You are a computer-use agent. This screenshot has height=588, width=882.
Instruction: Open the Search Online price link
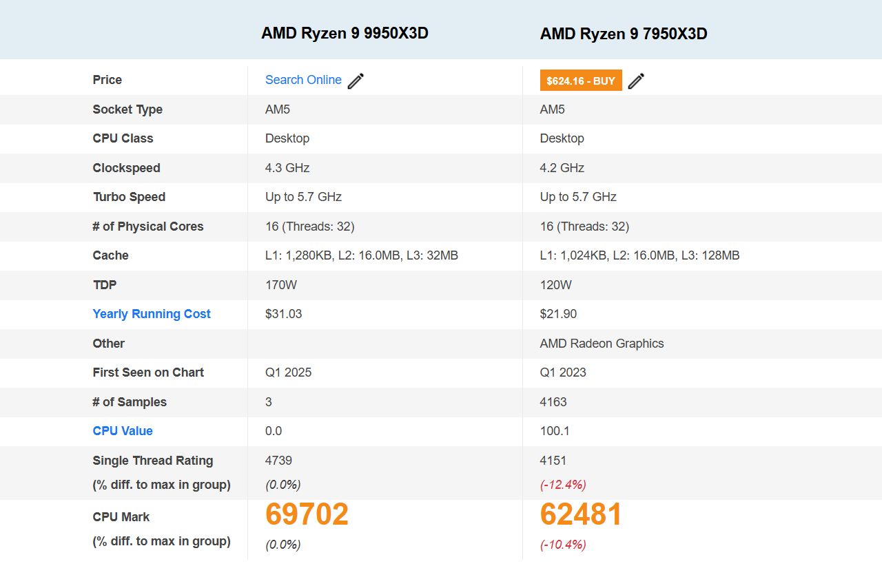pyautogui.click(x=303, y=80)
